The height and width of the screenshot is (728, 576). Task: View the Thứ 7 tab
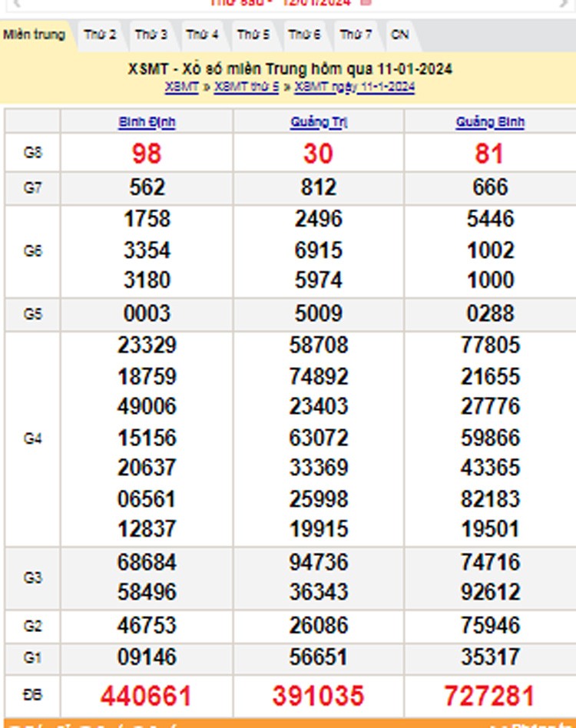pyautogui.click(x=356, y=35)
